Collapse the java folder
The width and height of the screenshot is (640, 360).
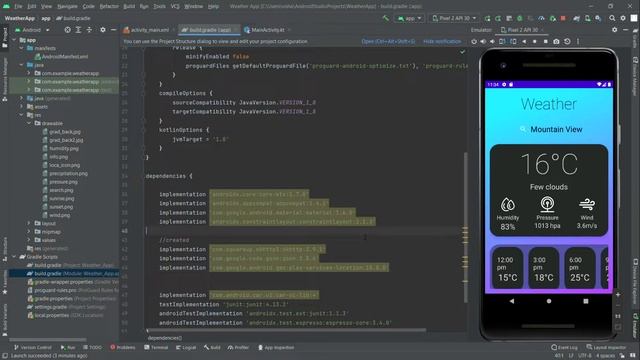pos(22,65)
